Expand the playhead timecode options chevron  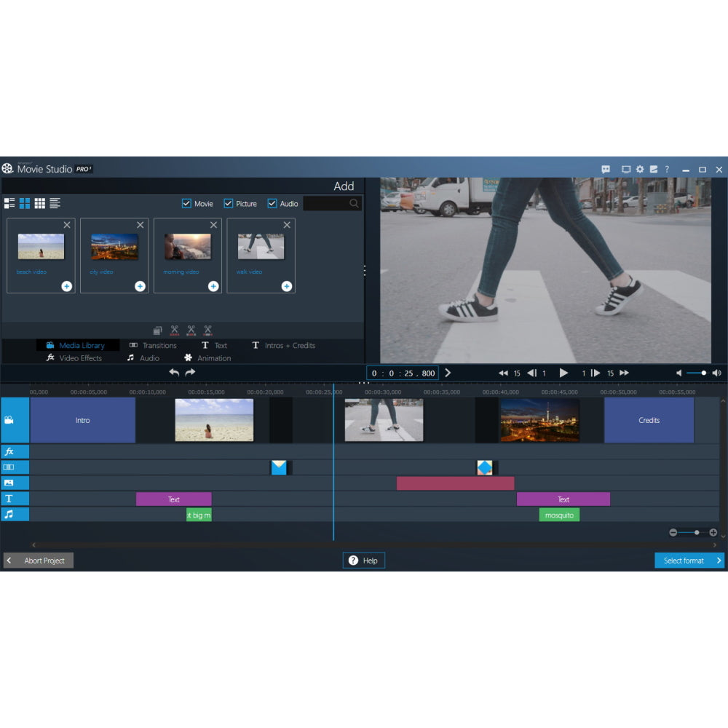(448, 373)
